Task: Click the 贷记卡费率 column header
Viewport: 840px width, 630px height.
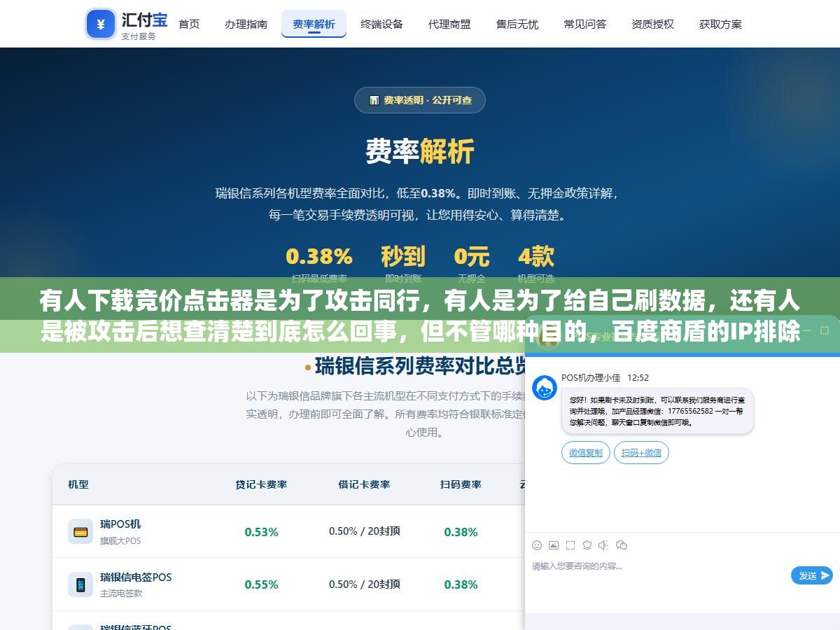Action: pyautogui.click(x=261, y=484)
